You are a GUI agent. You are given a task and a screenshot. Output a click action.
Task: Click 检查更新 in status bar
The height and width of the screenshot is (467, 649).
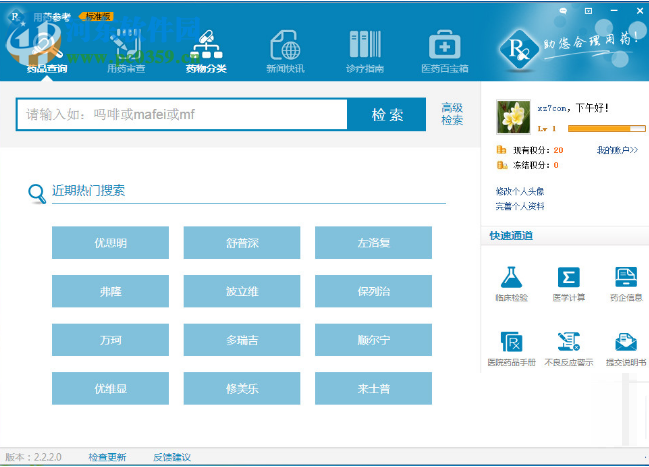pyautogui.click(x=107, y=457)
